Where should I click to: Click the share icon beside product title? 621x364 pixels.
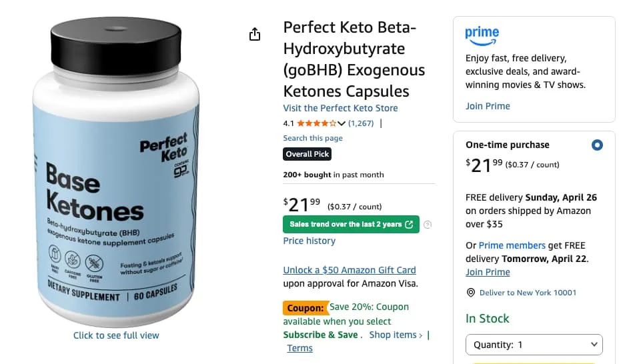[254, 35]
